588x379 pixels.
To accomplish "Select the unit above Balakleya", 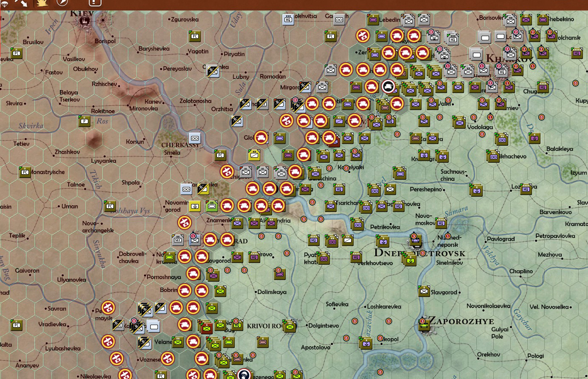I will (x=535, y=138).
